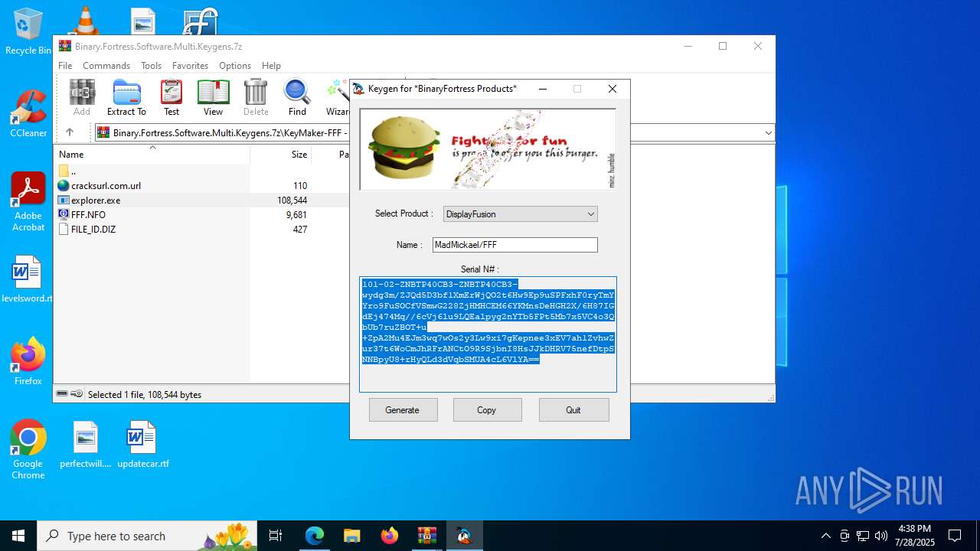This screenshot has height=551, width=980.
Task: Open CCleaner desktop shortcut
Action: pos(28,113)
